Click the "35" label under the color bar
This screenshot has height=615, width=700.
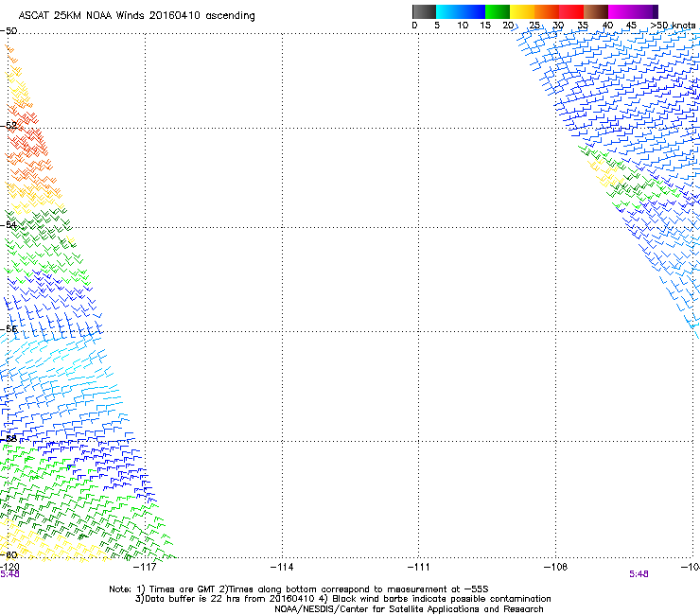pyautogui.click(x=583, y=26)
